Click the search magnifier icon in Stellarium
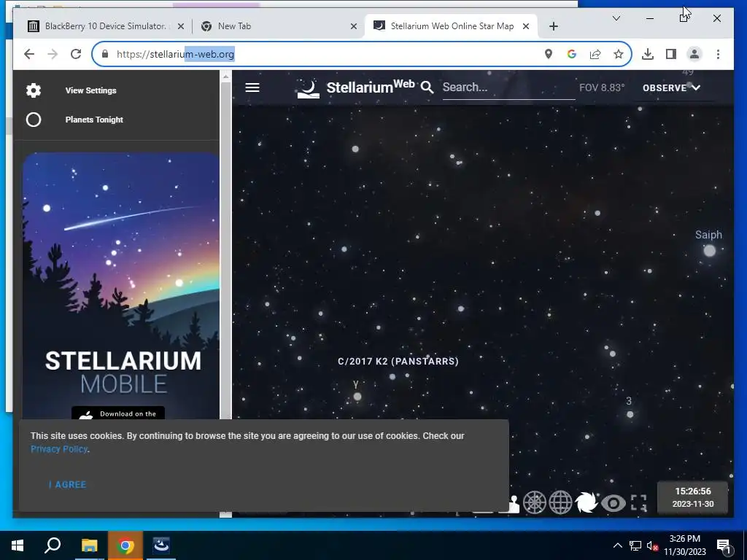747x560 pixels. point(427,87)
